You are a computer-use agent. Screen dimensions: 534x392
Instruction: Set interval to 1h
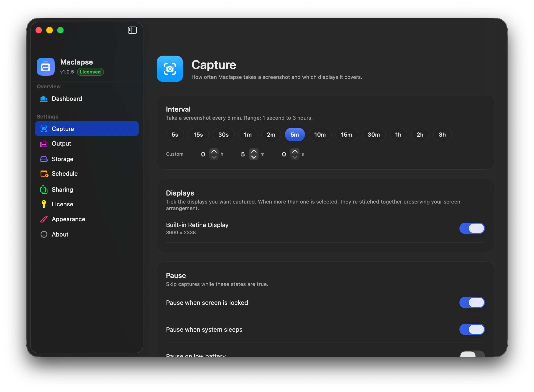coord(398,135)
